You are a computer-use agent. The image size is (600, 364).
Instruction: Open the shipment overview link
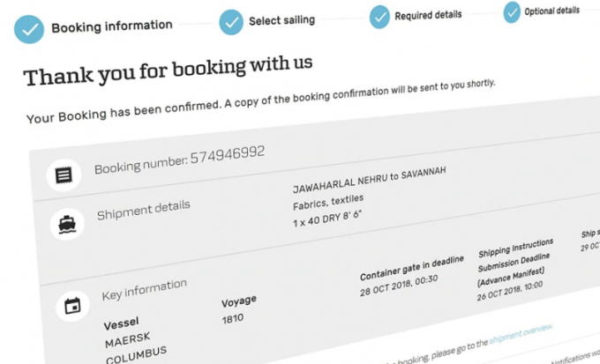521,334
